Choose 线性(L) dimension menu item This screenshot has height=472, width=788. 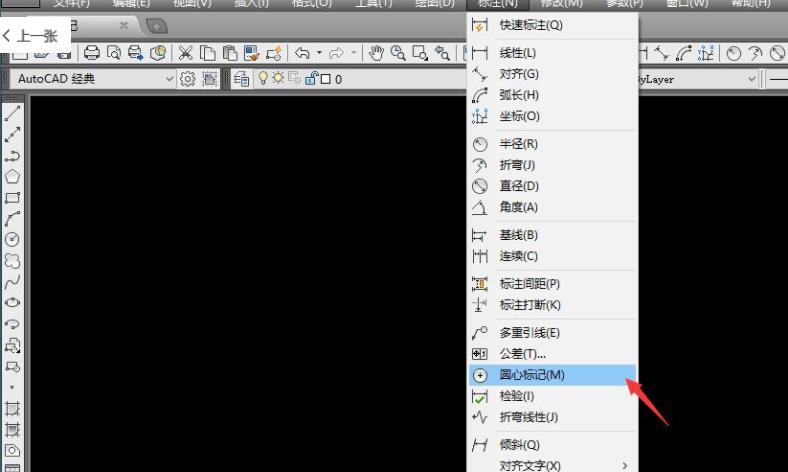coord(553,53)
